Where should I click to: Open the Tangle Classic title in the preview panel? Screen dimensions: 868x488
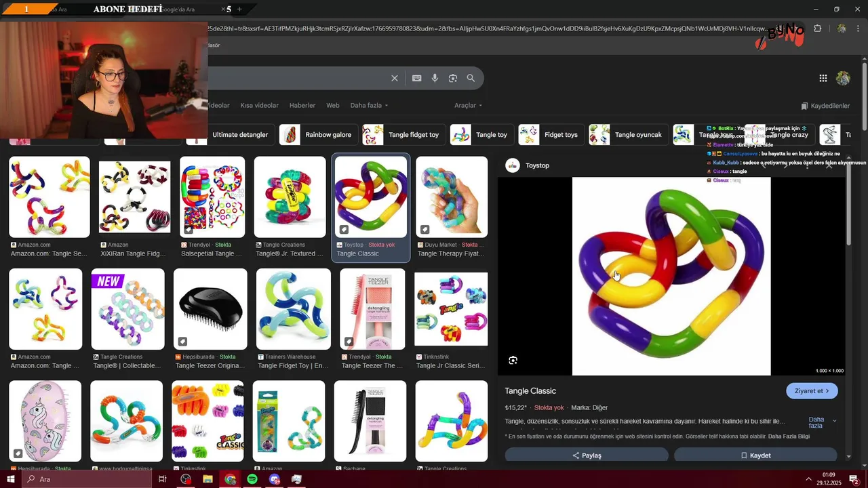(530, 391)
